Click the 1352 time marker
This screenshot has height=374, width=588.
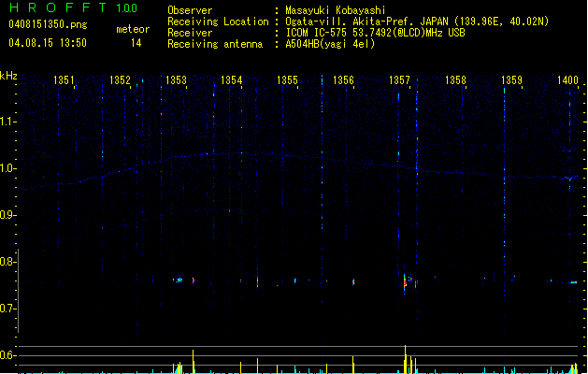(120, 79)
